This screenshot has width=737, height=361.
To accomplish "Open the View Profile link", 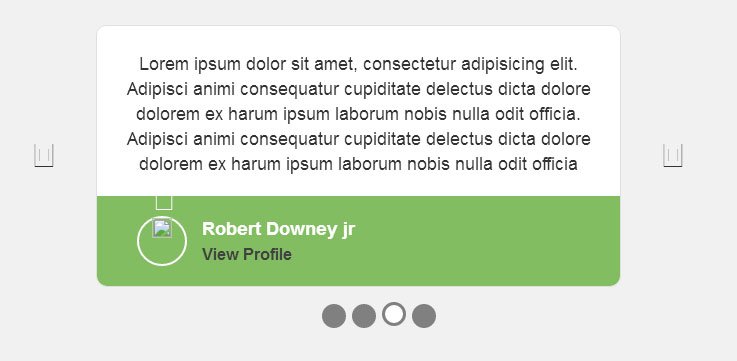I will pyautogui.click(x=247, y=254).
